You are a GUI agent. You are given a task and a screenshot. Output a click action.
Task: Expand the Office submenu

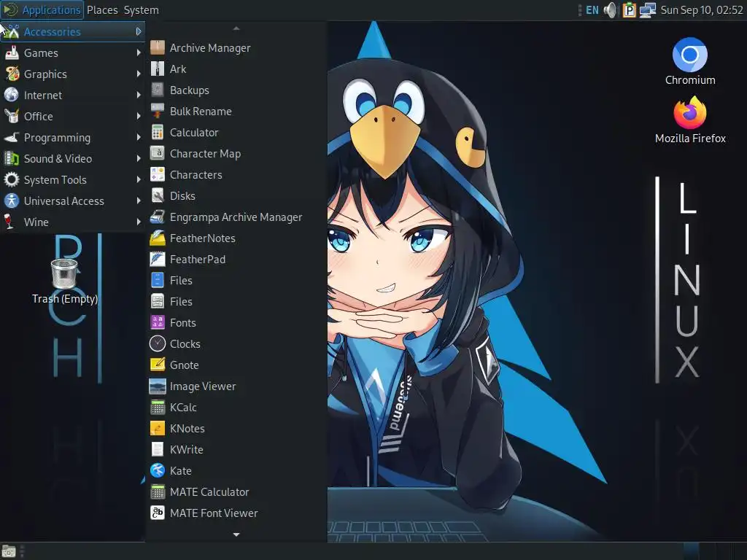coord(72,116)
